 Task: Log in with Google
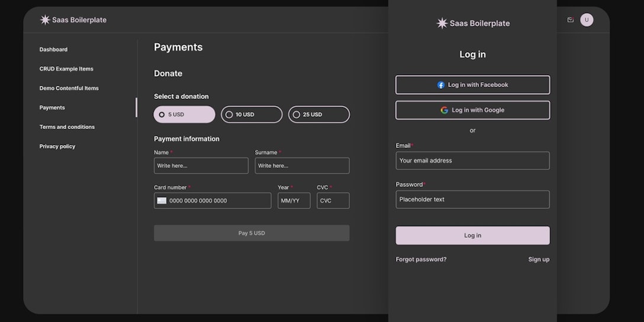click(x=472, y=110)
